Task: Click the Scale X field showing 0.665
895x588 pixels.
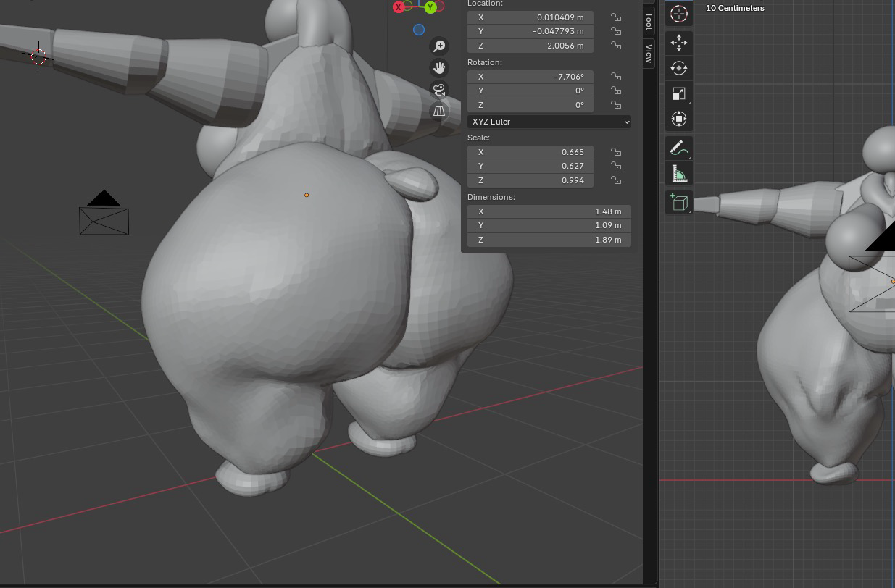Action: (530, 152)
